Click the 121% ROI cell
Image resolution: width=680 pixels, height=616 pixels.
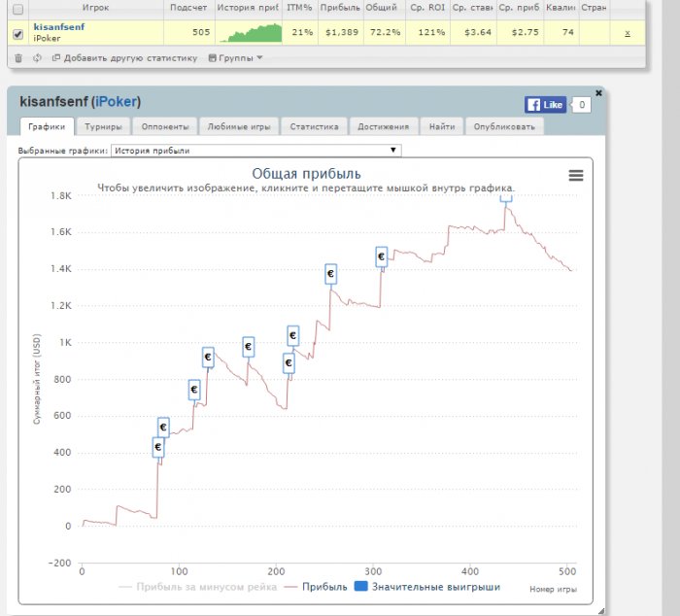click(431, 32)
